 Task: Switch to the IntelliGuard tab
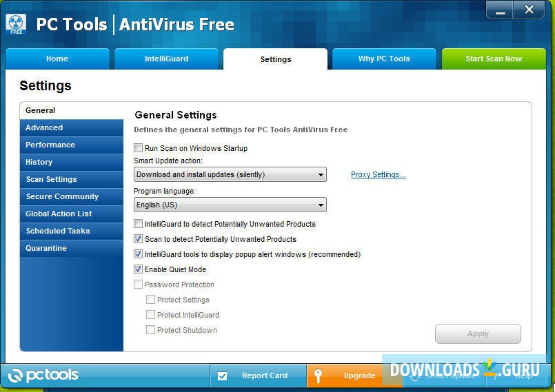pos(166,59)
